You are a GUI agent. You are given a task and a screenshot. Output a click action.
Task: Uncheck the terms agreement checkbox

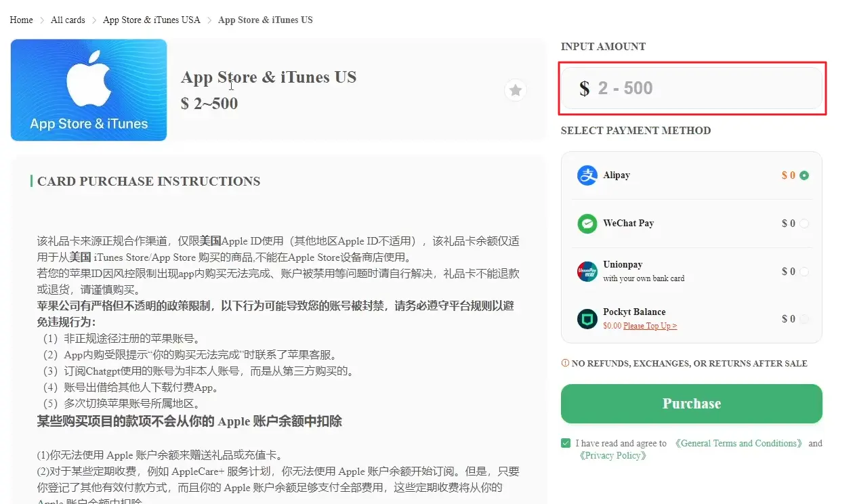566,443
